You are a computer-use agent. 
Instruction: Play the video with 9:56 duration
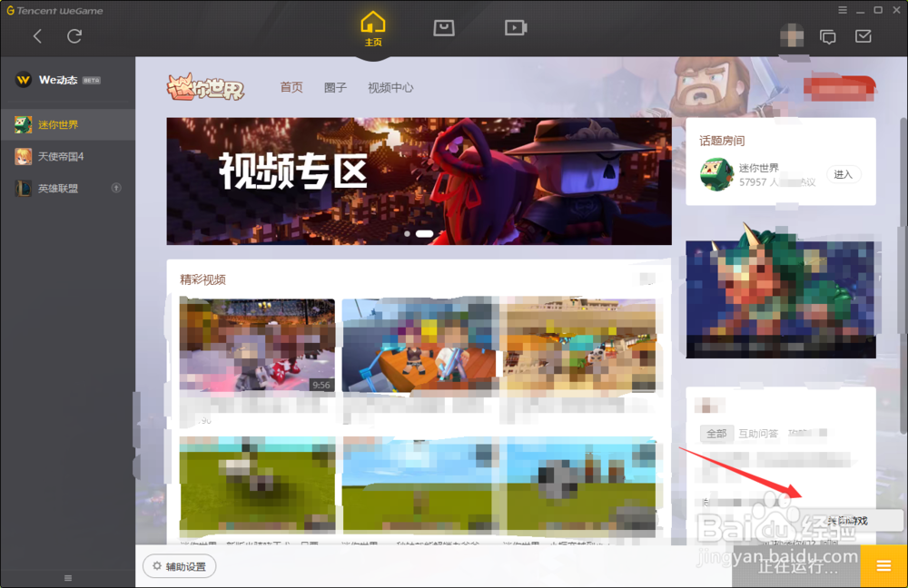pos(257,346)
